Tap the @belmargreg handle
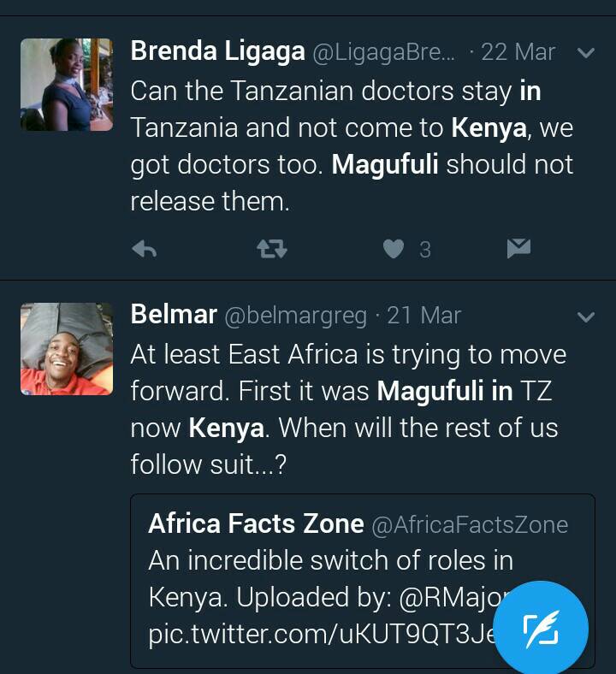This screenshot has height=674, width=616. 298,316
